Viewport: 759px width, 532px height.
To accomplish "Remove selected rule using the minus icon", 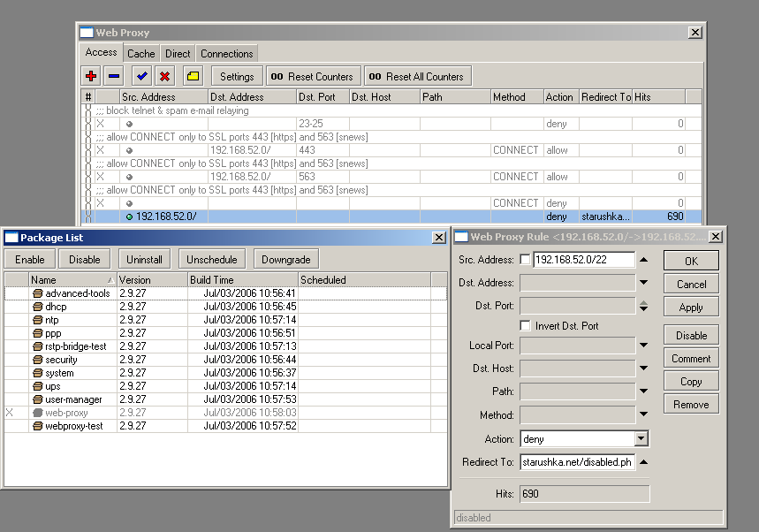I will [115, 76].
